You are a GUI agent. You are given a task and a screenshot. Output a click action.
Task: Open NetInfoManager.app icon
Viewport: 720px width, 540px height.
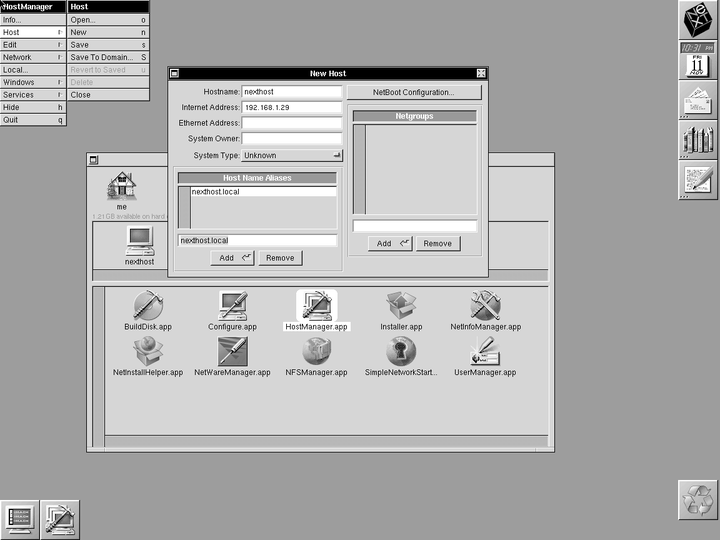click(x=486, y=305)
